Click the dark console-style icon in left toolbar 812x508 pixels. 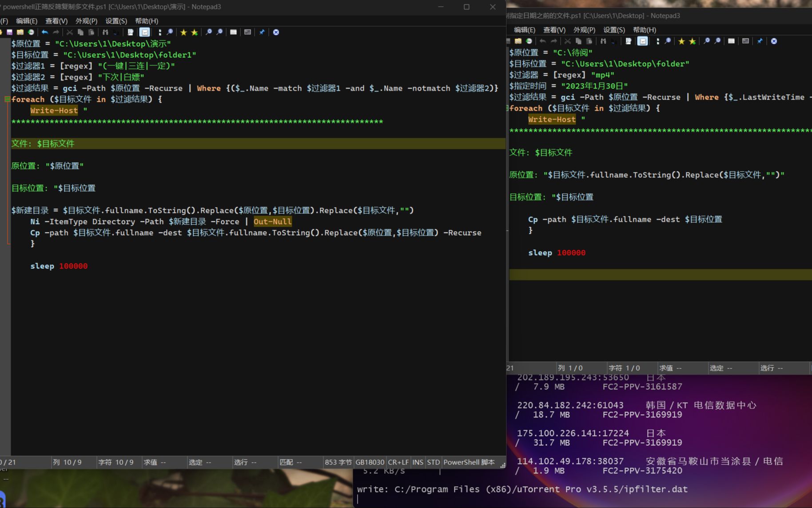(x=247, y=32)
